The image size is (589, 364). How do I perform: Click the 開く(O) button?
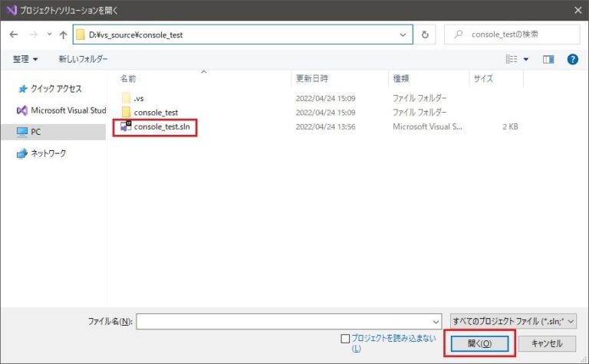click(479, 343)
